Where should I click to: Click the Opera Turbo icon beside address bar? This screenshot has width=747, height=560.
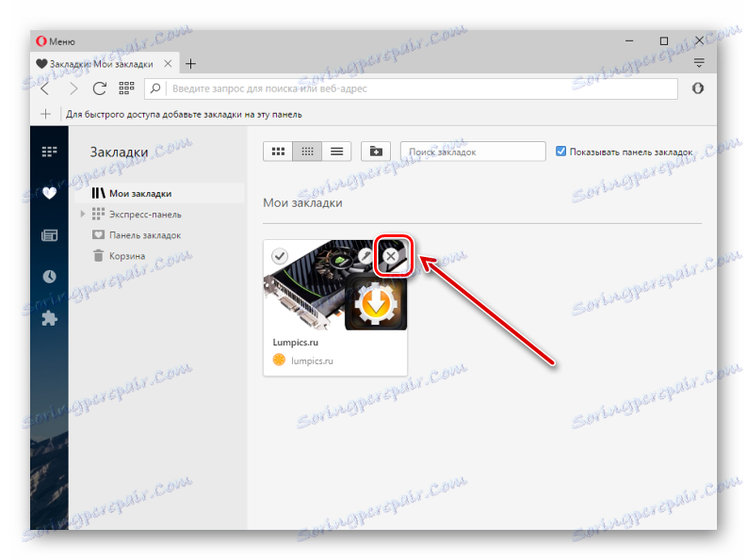tap(697, 88)
